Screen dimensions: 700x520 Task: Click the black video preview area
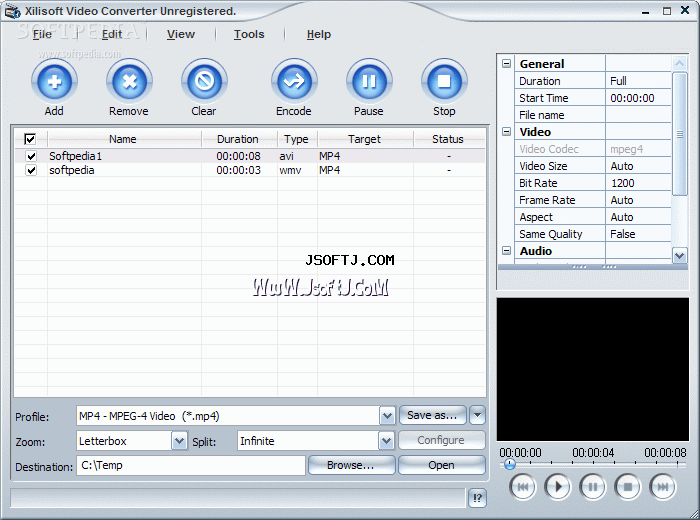click(x=592, y=370)
